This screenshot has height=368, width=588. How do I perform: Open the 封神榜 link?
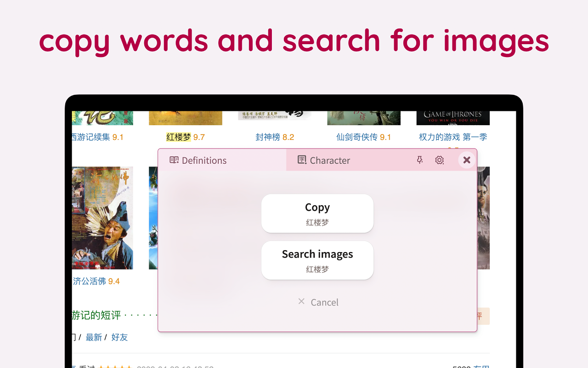tap(268, 137)
